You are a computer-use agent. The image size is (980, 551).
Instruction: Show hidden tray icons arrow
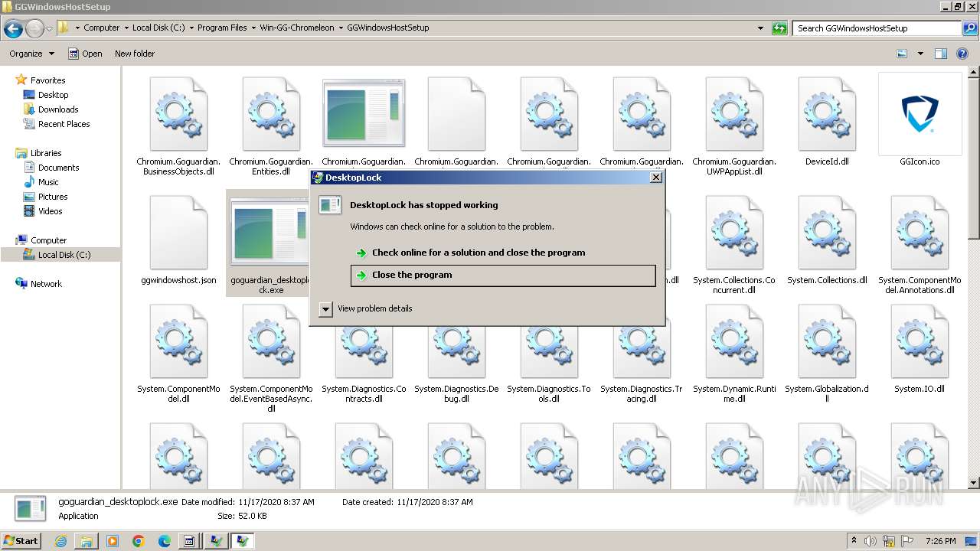pos(854,540)
